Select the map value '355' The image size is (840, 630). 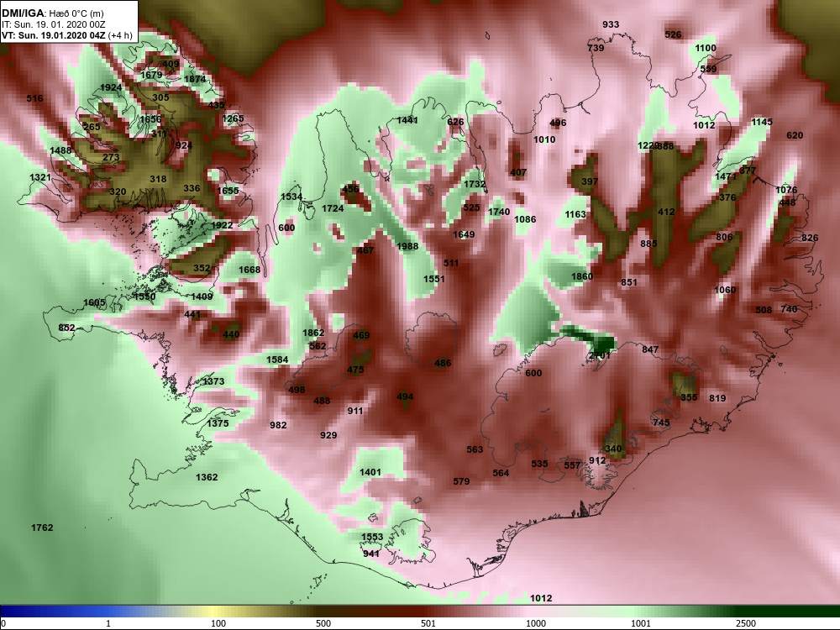(x=689, y=397)
